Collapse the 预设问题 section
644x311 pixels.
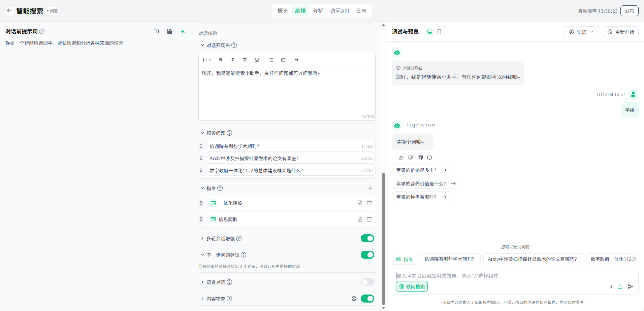[202, 133]
